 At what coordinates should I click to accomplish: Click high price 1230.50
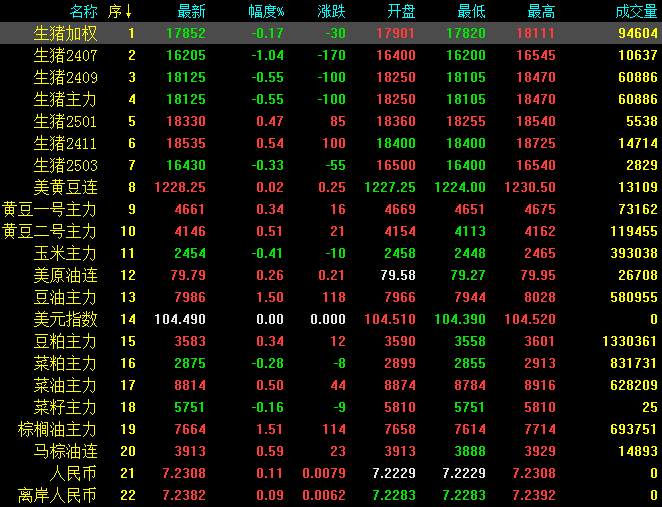coord(530,187)
